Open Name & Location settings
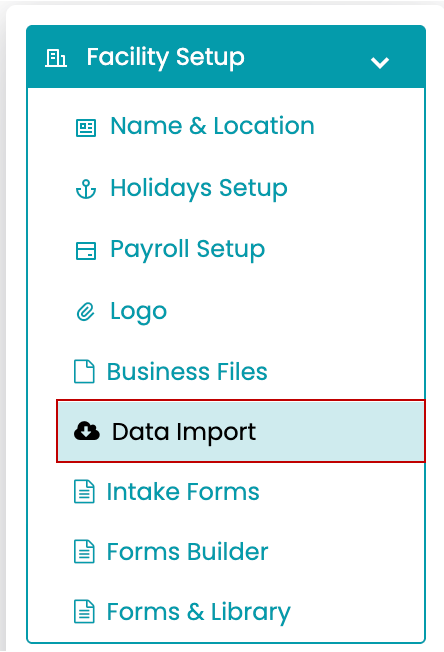This screenshot has height=652, width=444. tap(212, 126)
